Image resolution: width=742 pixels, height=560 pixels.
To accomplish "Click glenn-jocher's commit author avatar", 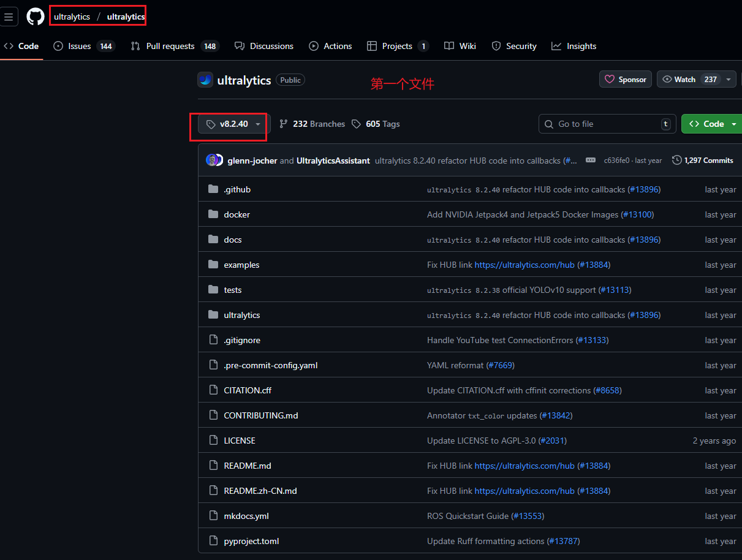I will pos(212,160).
